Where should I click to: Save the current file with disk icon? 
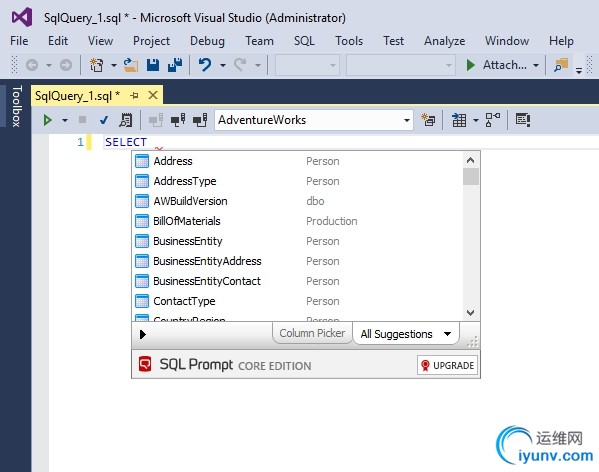[153, 65]
